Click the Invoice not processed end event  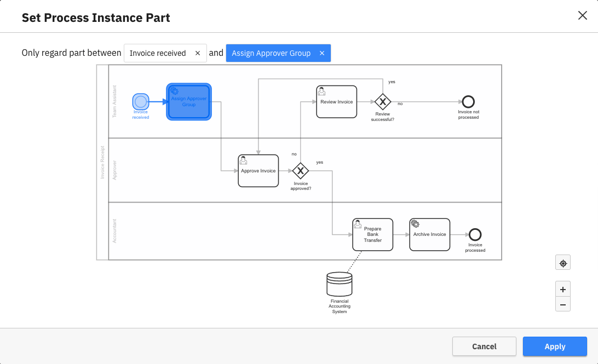coord(468,103)
